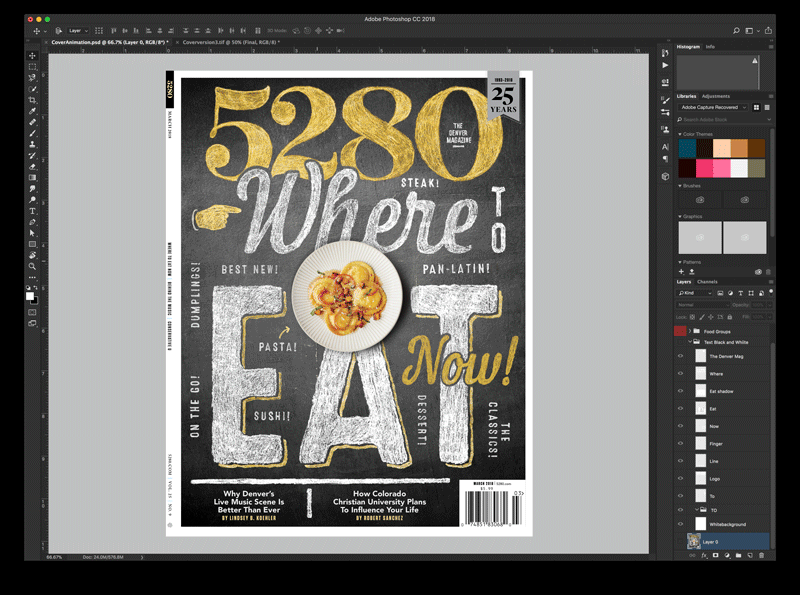Screen dimensions: 800x595
Task: Toggle visibility of the Now layer
Action: [x=680, y=426]
